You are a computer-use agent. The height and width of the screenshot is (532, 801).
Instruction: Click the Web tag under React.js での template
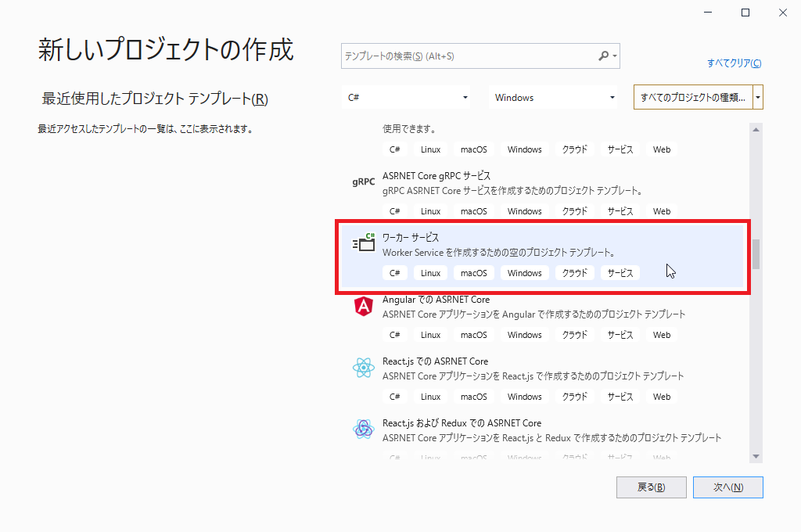(662, 397)
